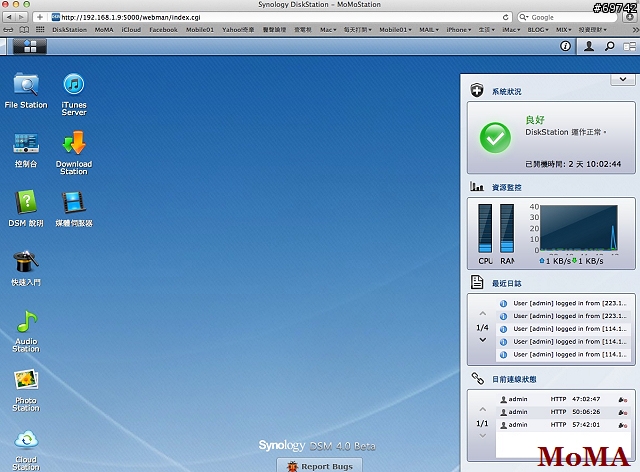Click the 資源監控 chart icon

pos(477,187)
